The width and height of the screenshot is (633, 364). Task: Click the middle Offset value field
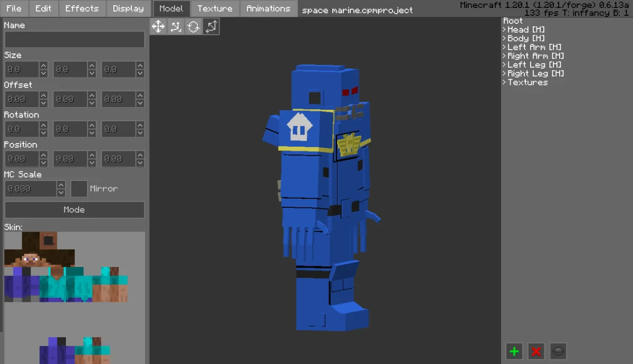70,99
